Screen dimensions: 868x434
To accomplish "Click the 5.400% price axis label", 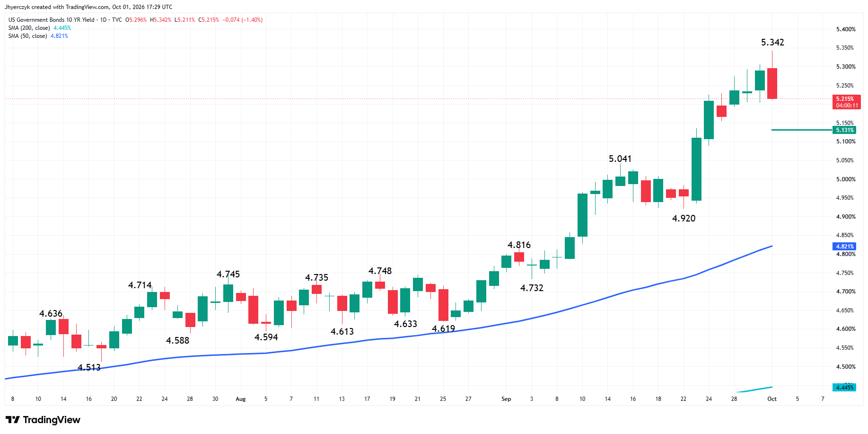I will 846,29.
